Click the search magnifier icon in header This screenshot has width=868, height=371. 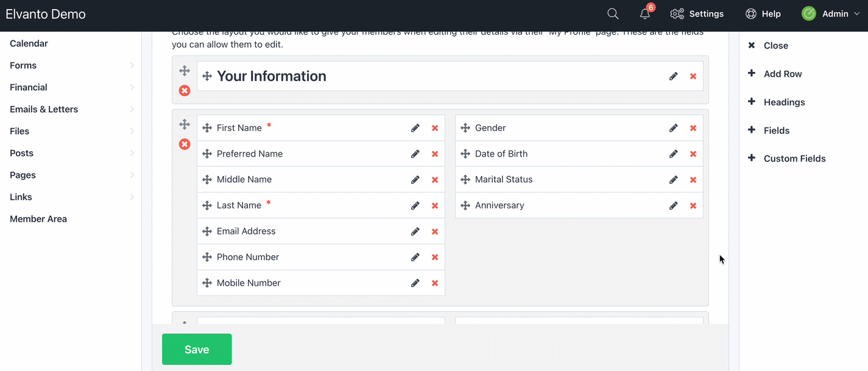click(x=613, y=14)
